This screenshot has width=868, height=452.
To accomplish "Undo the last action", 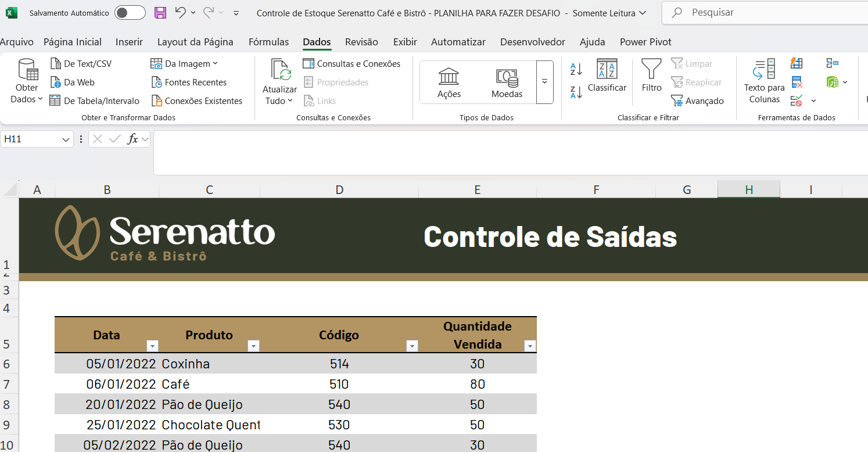I will coord(180,12).
